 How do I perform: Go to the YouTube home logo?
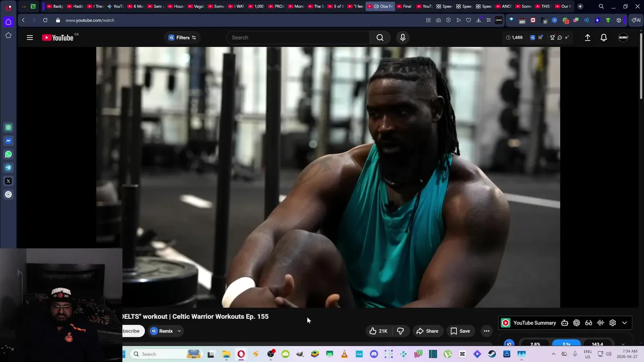[x=58, y=38]
